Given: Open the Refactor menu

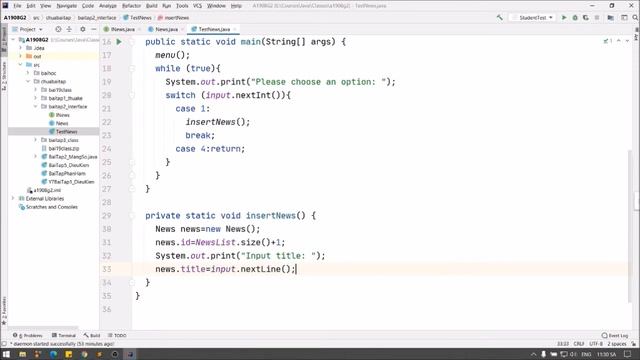Looking at the screenshot, I should [x=131, y=6].
